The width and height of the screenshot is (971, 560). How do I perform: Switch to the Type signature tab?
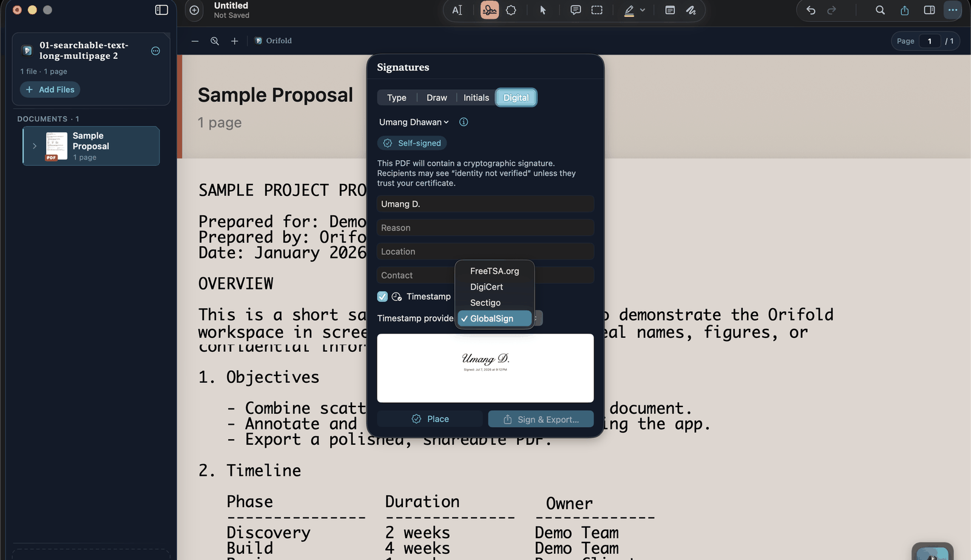point(397,98)
